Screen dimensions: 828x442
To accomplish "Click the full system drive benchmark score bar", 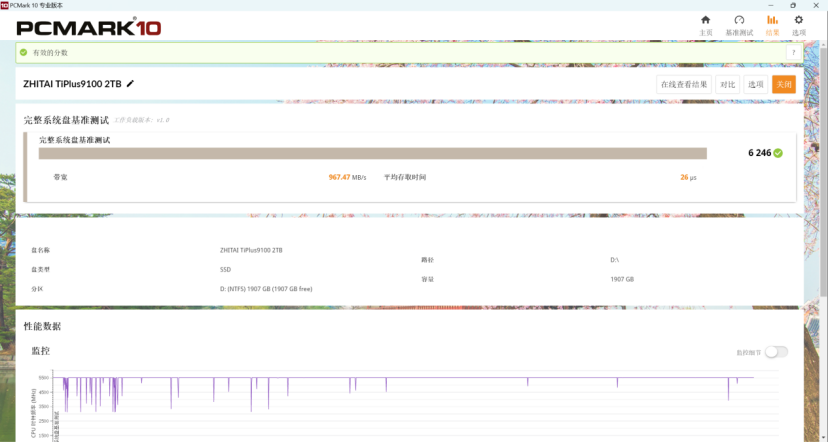I will tap(373, 153).
